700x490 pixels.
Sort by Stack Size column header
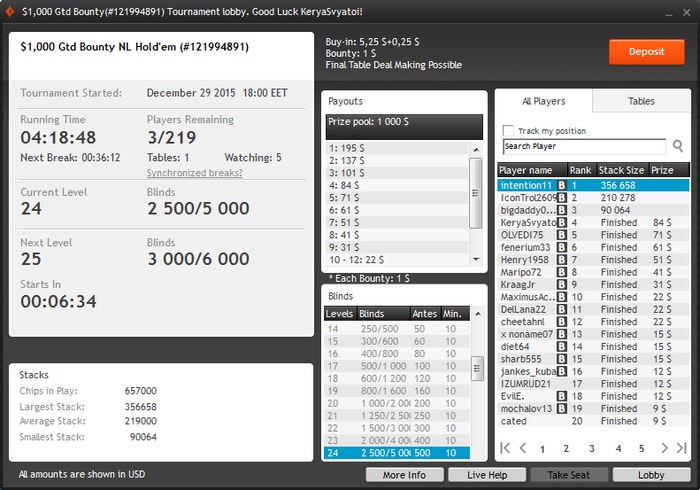(622, 170)
